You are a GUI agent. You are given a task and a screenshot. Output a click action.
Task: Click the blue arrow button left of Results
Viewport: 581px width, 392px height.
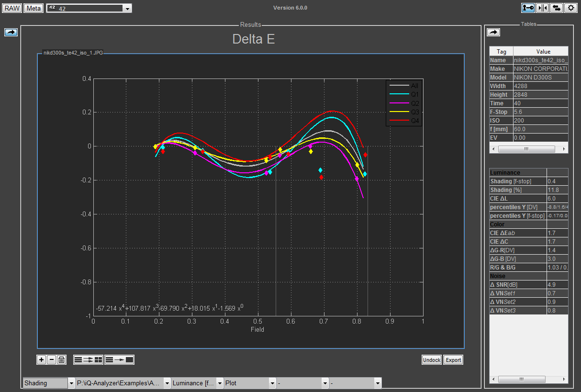tap(11, 32)
